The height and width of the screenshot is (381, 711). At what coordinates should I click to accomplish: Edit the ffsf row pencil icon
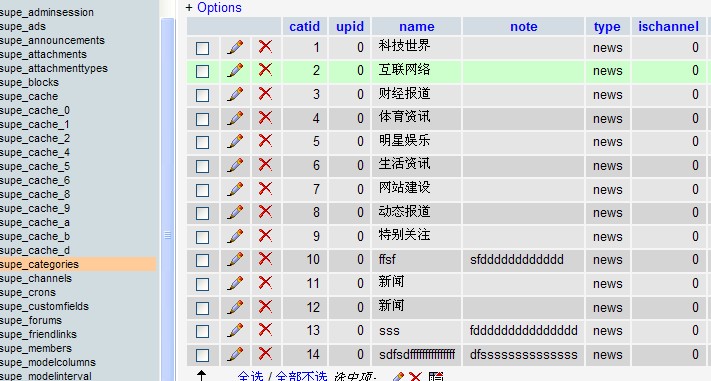coord(235,259)
